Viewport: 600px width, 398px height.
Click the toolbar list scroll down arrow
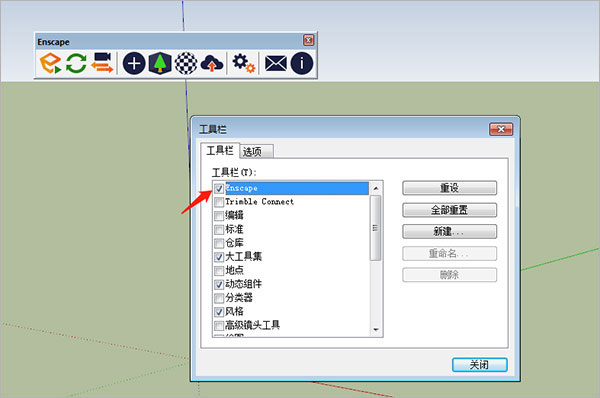[x=376, y=329]
